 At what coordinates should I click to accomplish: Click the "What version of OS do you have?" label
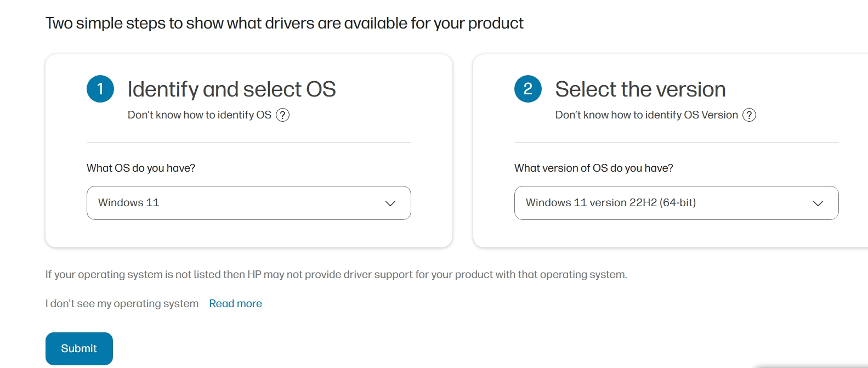tap(593, 168)
